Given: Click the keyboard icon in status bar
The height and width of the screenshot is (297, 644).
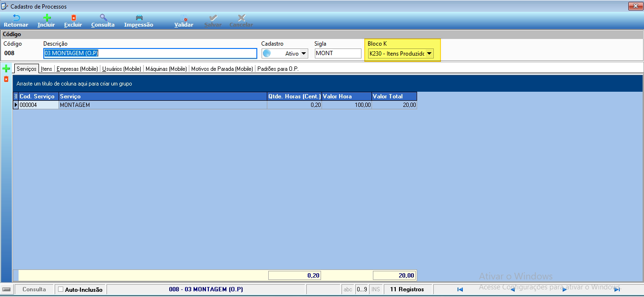Looking at the screenshot, I should pos(7,289).
